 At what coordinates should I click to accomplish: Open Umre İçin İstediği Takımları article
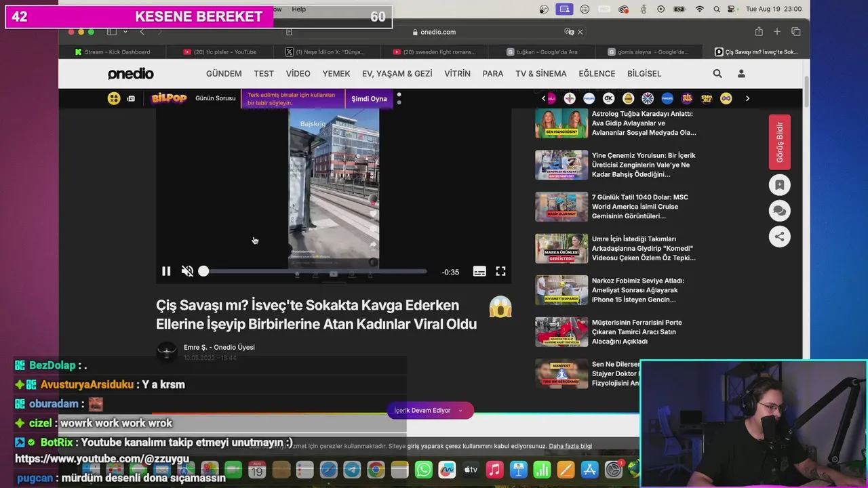click(x=644, y=248)
